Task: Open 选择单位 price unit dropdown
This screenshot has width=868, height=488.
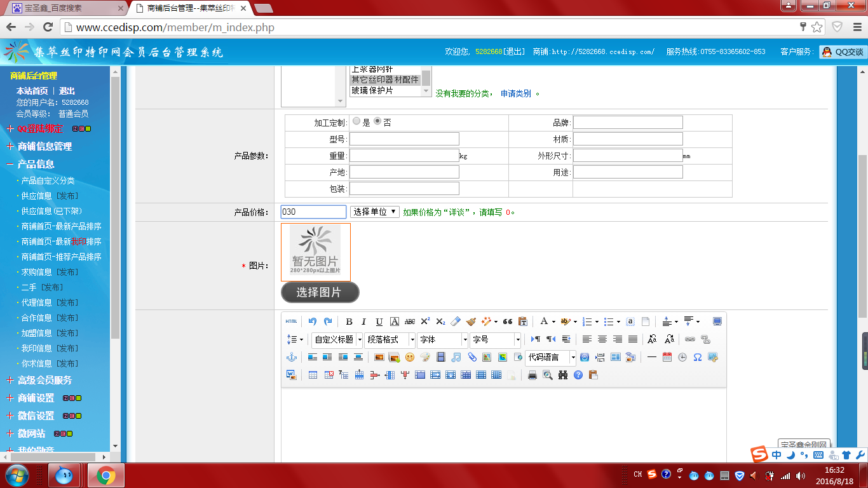Action: click(x=375, y=212)
